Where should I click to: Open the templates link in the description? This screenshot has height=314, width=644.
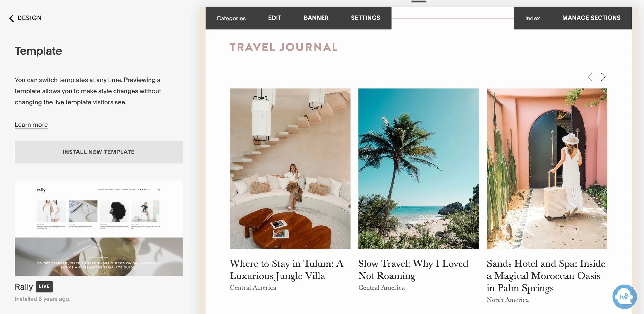[73, 80]
